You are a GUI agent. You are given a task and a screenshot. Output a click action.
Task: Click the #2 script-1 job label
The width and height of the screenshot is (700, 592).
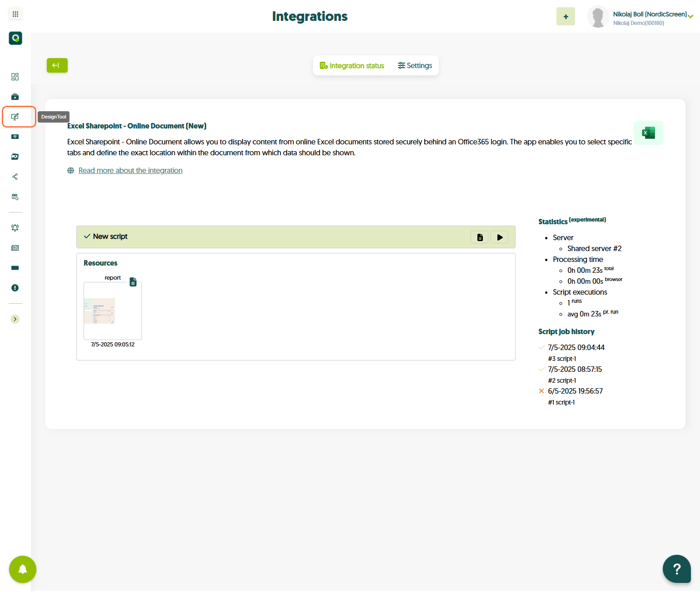562,380
